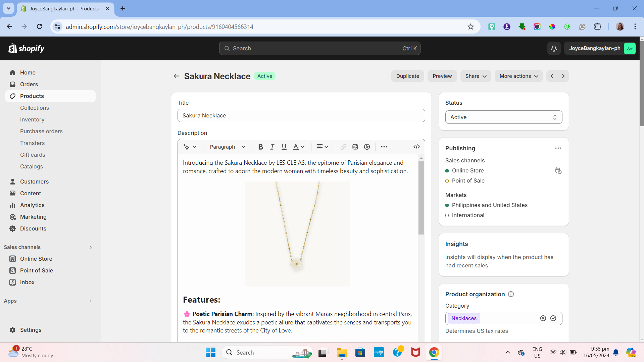Open the browser Extensions menu
The image size is (644, 362).
click(598, 27)
